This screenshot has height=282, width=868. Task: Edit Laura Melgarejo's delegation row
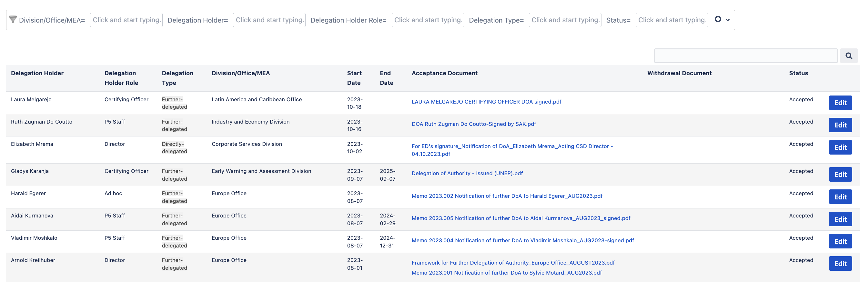click(x=840, y=103)
